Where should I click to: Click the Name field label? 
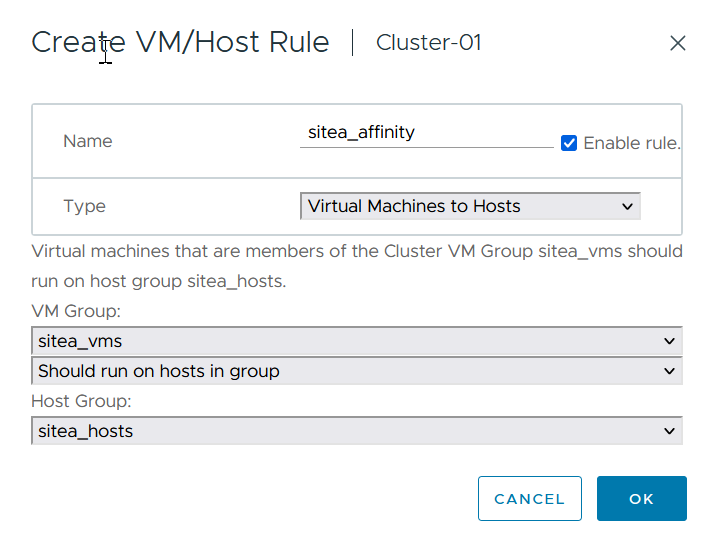tap(88, 141)
